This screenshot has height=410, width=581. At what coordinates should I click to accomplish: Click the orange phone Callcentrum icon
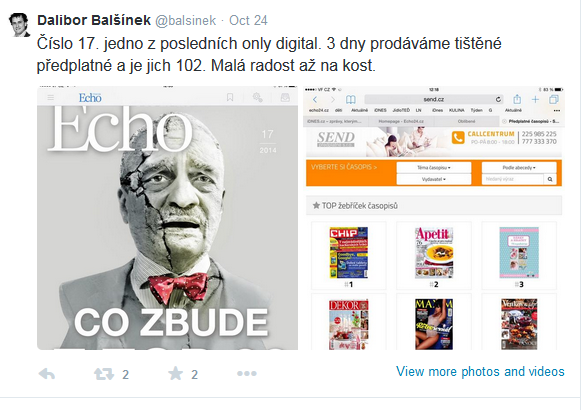[458, 138]
